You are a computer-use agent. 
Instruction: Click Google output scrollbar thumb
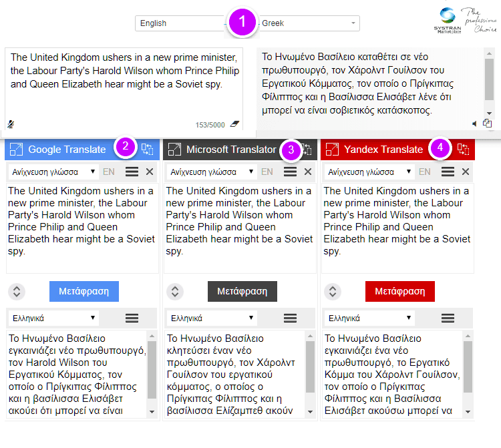[152, 370]
